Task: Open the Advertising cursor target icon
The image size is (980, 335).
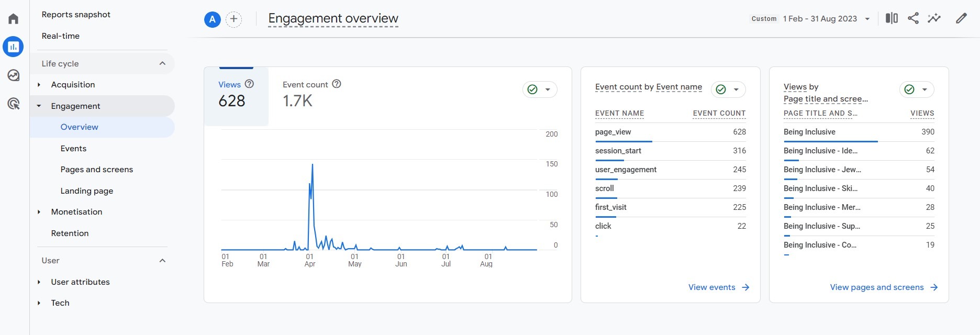Action: (x=14, y=104)
